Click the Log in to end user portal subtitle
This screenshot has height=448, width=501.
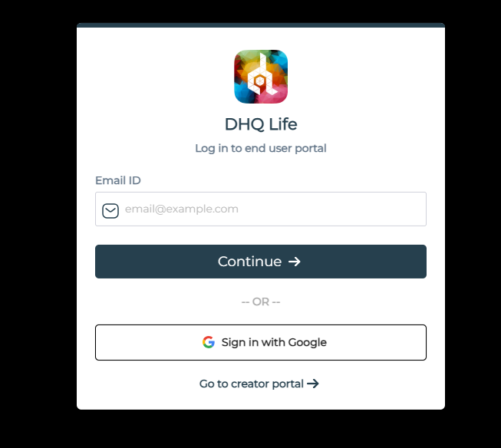(x=261, y=148)
